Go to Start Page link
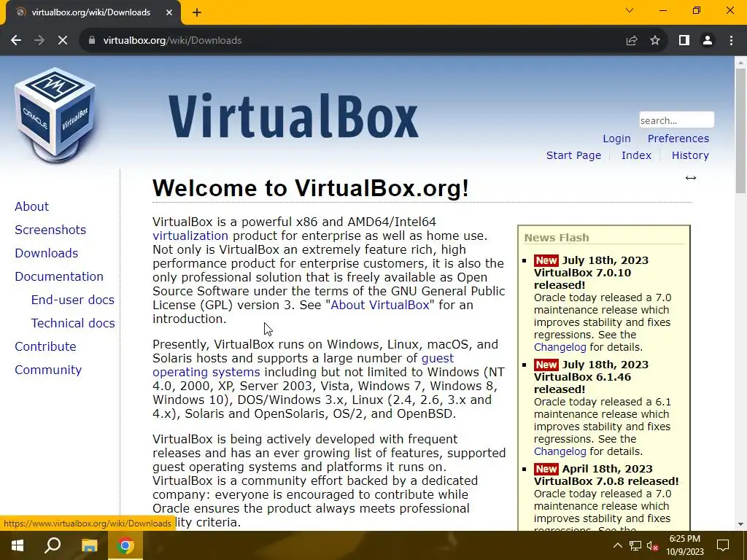This screenshot has width=747, height=560. pos(573,155)
